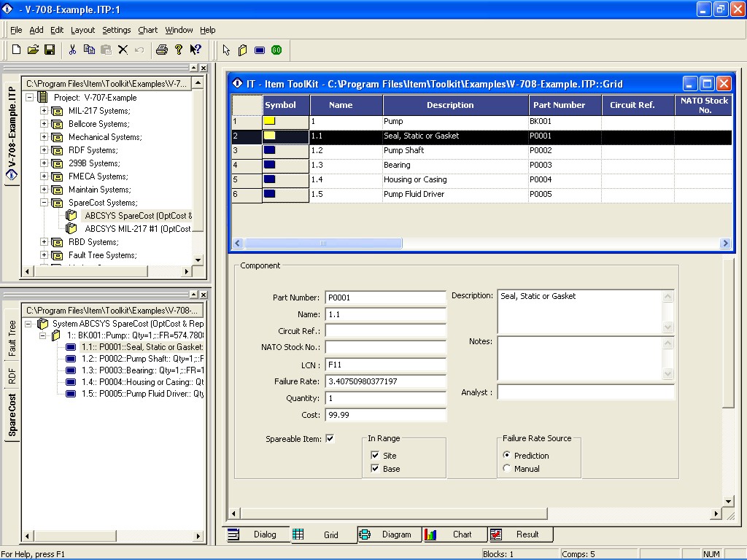This screenshot has height=560, width=747.
Task: Click the green GO run icon
Action: 276,50
